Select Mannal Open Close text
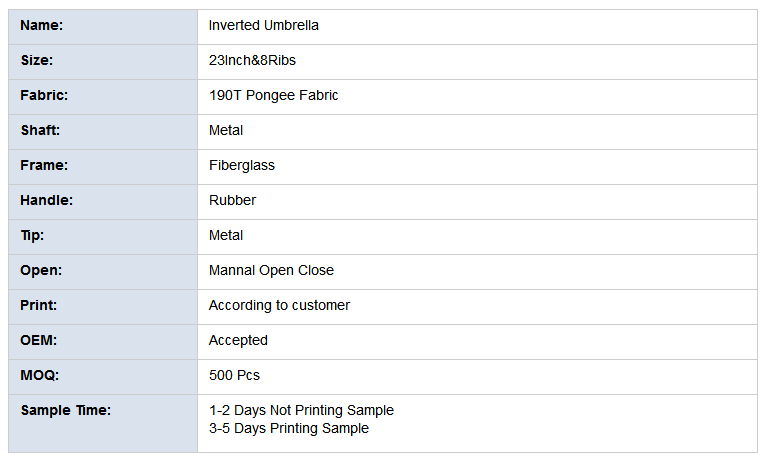 click(x=271, y=270)
